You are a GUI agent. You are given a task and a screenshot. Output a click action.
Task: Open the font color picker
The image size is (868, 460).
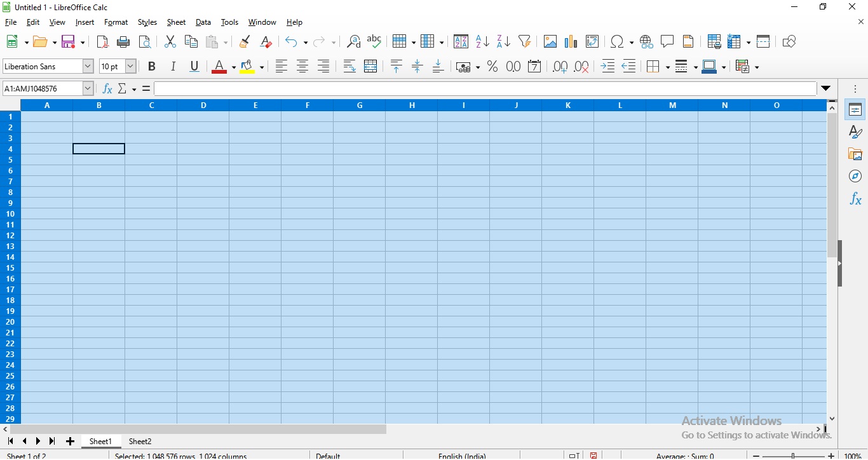(x=233, y=66)
